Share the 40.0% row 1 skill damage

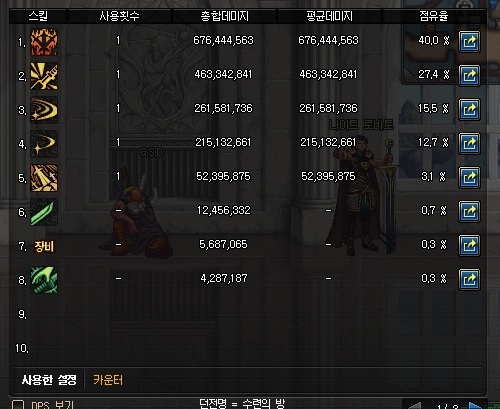click(469, 42)
